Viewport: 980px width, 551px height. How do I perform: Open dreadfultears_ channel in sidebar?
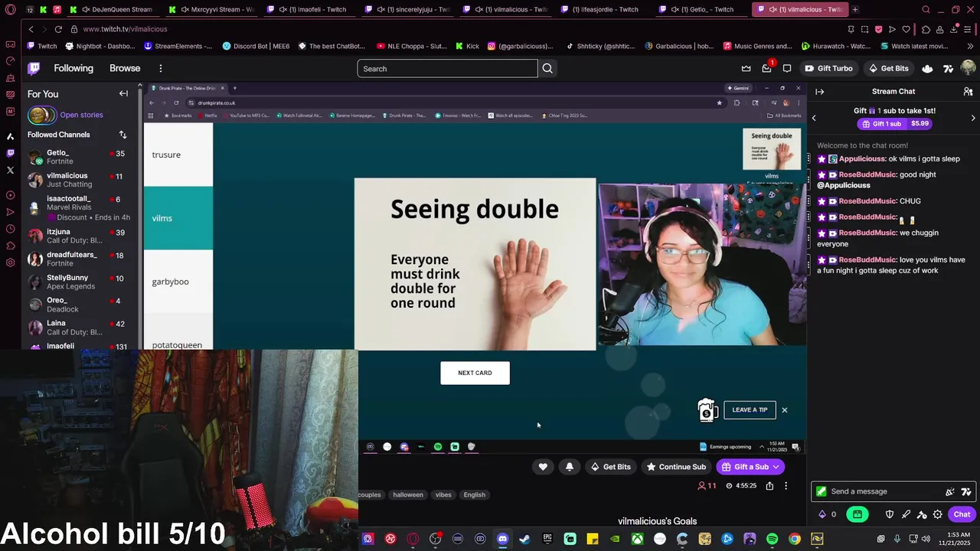pyautogui.click(x=80, y=259)
